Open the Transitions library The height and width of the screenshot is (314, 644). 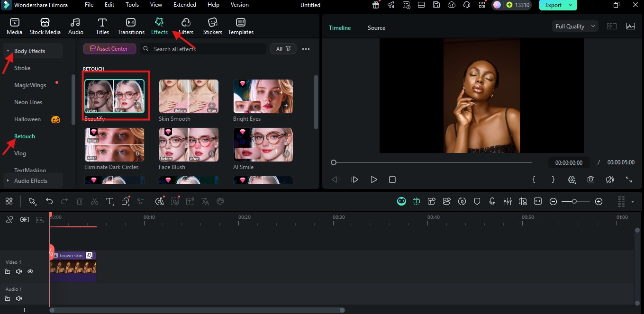[x=131, y=26]
